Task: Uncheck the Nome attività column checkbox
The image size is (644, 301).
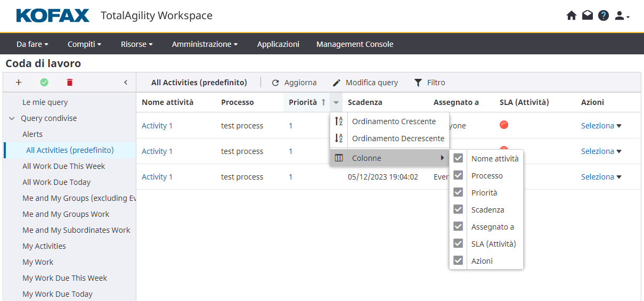Action: pyautogui.click(x=458, y=158)
